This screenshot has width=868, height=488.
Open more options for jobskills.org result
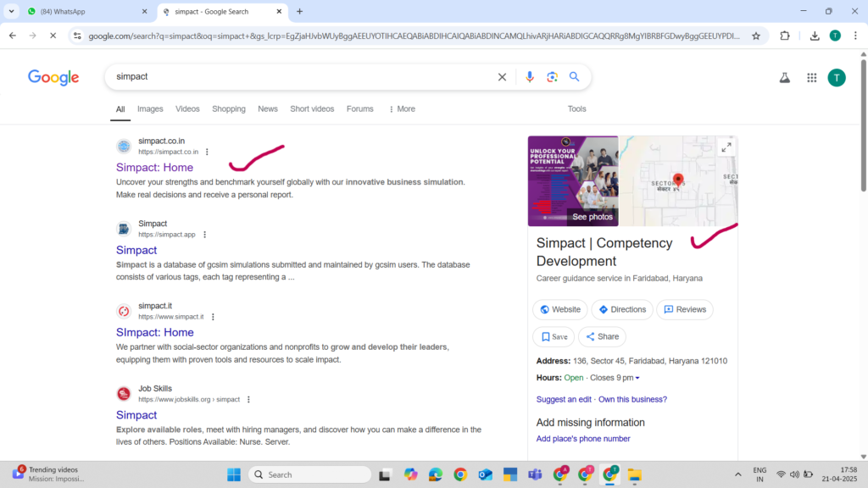[x=248, y=400]
